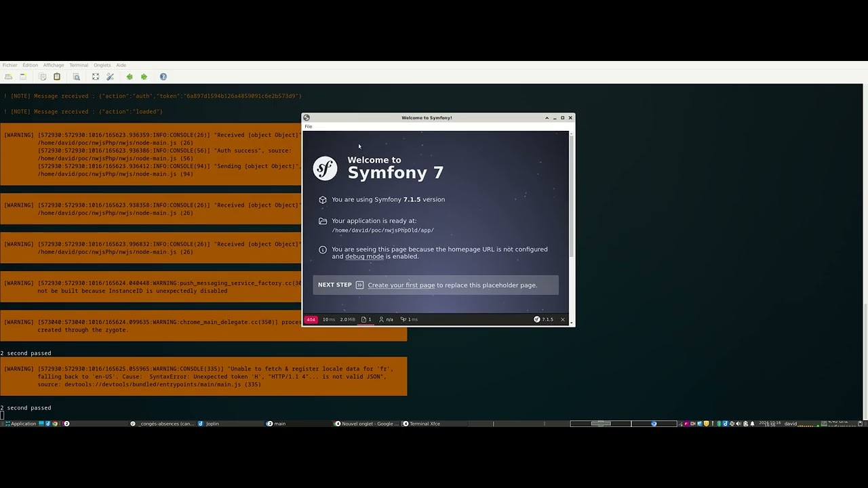Click the 10 ms request time panel
The height and width of the screenshot is (488, 868).
point(328,319)
